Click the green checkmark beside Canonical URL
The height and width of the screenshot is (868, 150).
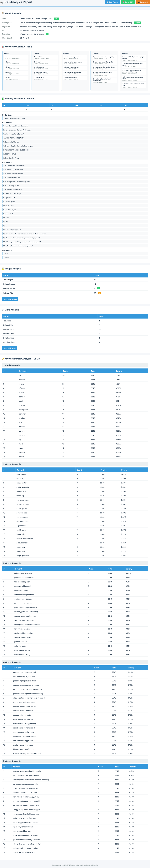47,34
